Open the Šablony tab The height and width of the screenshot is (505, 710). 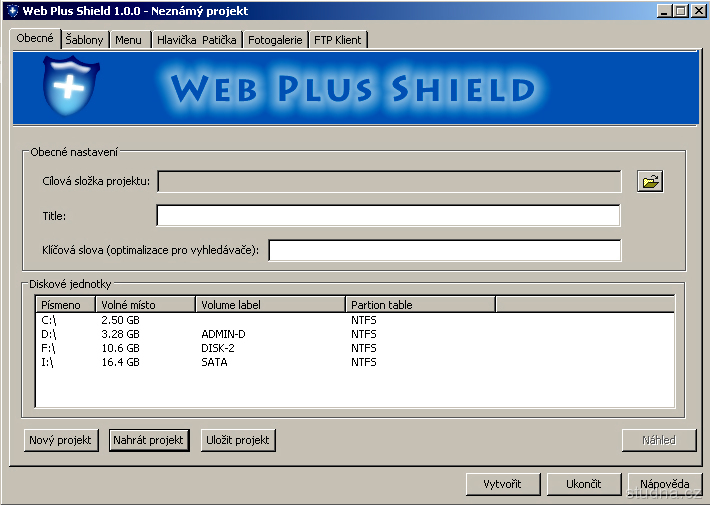click(x=84, y=40)
